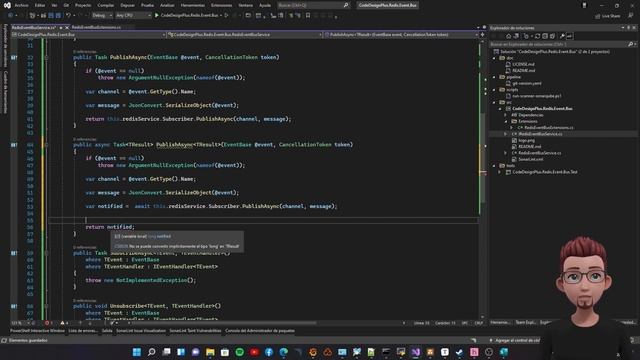Open the Debug configuration dropdown
Image resolution: width=640 pixels, height=360 pixels.
pos(102,16)
